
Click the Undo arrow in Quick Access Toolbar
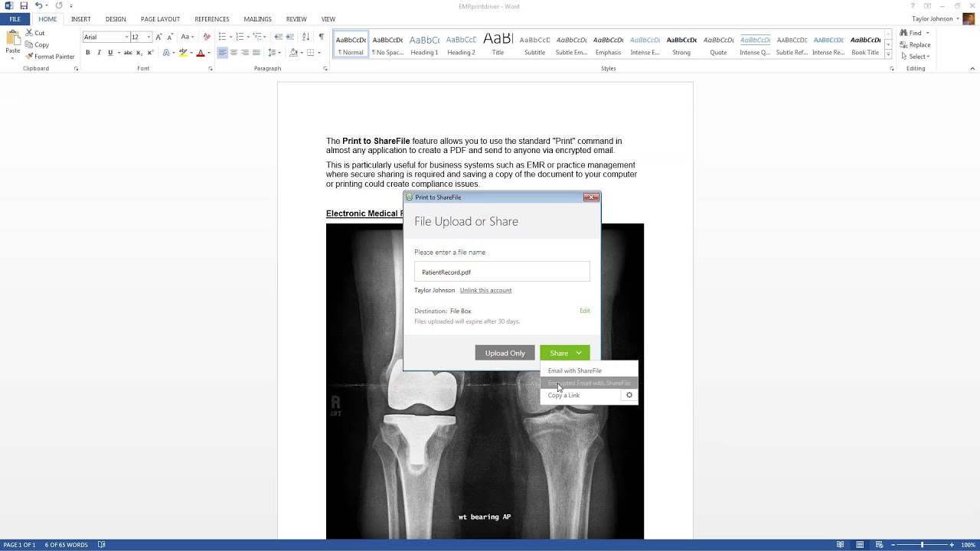tap(38, 6)
